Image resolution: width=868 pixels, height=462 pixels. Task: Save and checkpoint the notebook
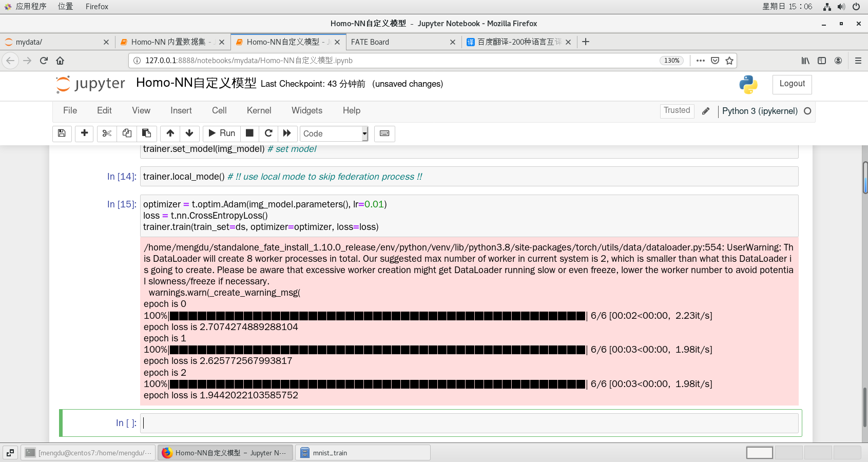pos(62,133)
